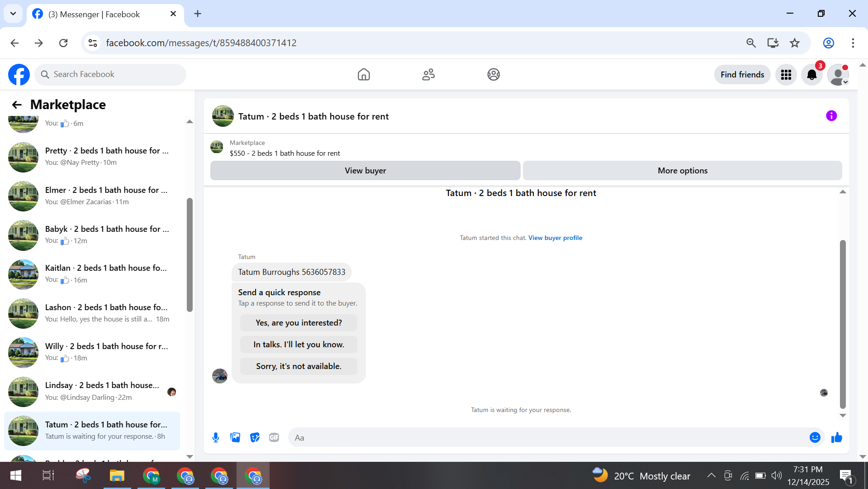Image resolution: width=868 pixels, height=489 pixels.
Task: Click install app icon in address bar
Action: click(773, 43)
